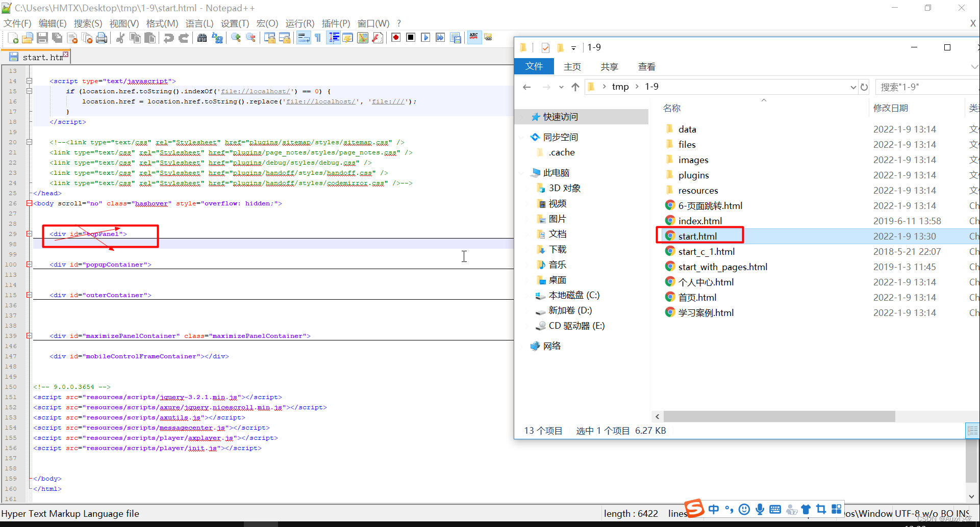This screenshot has height=527, width=980.
Task: Toggle Word Wrap in the toolbar
Action: (304, 38)
